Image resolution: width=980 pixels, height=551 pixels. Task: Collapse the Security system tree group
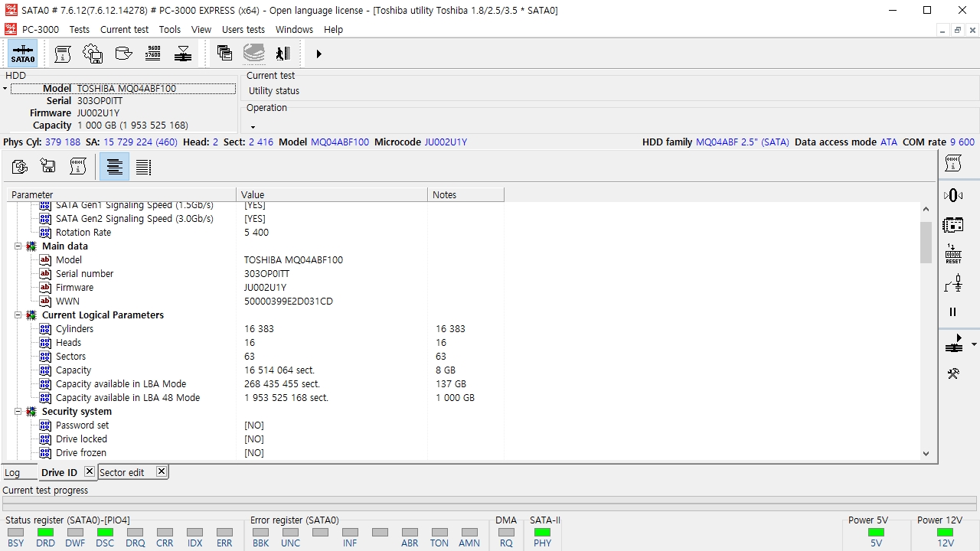(18, 412)
